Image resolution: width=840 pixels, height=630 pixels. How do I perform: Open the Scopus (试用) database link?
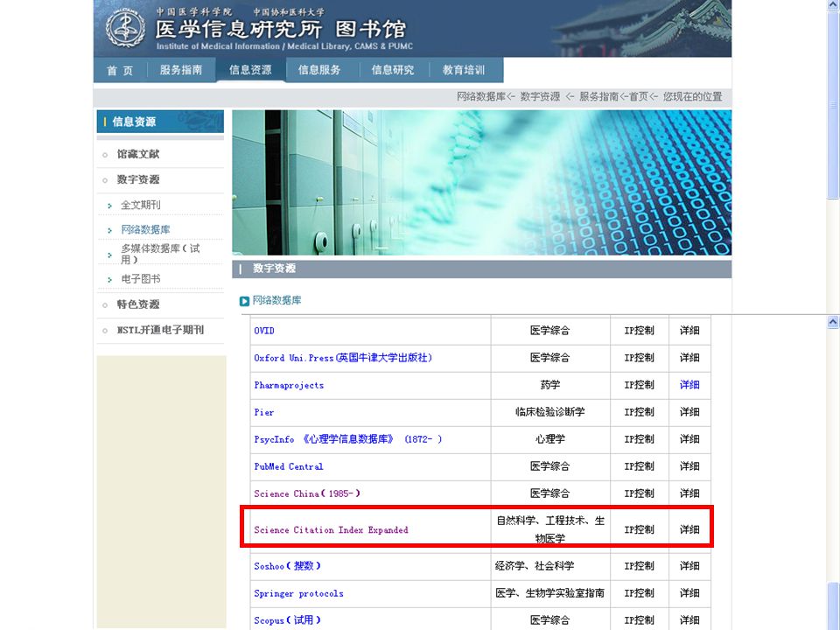(x=287, y=620)
